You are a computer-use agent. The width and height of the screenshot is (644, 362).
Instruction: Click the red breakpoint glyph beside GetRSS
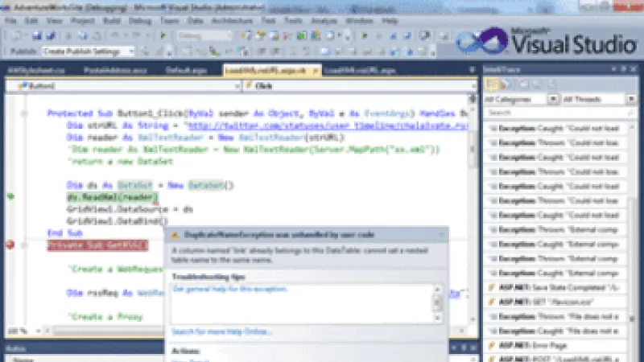(10, 245)
